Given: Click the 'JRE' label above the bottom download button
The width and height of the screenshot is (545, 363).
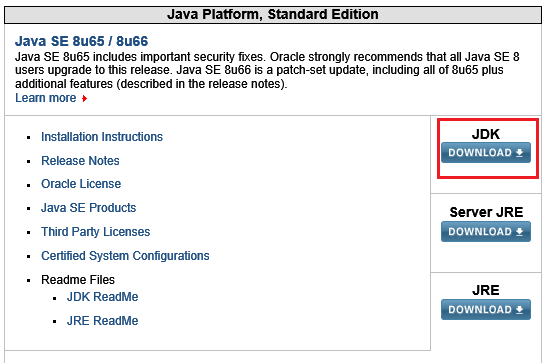Looking at the screenshot, I should (x=486, y=290).
